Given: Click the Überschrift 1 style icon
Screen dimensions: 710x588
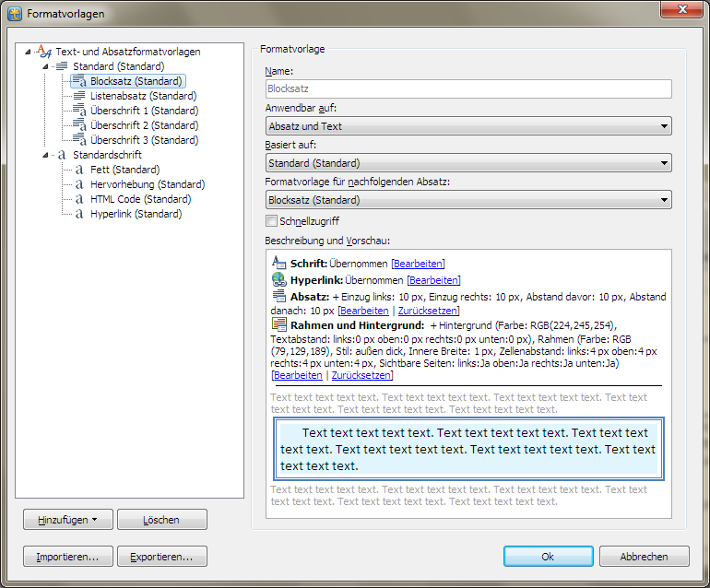Looking at the screenshot, I should (79, 111).
